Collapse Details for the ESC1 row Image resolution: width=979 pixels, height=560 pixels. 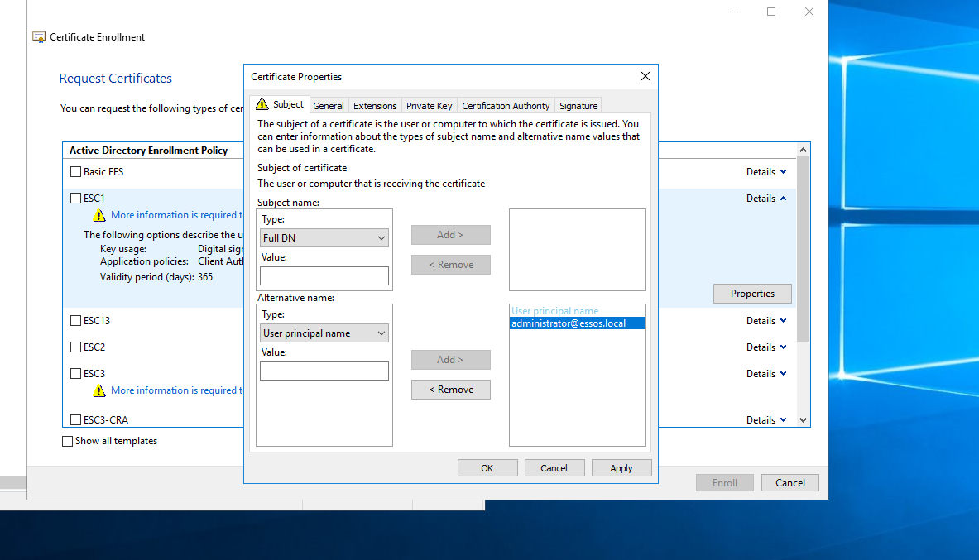pyautogui.click(x=766, y=198)
